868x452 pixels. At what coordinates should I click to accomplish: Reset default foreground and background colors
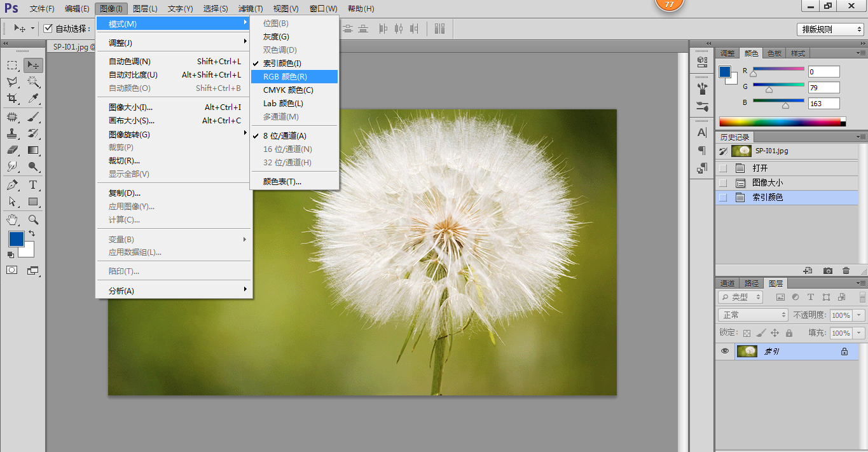click(10, 254)
